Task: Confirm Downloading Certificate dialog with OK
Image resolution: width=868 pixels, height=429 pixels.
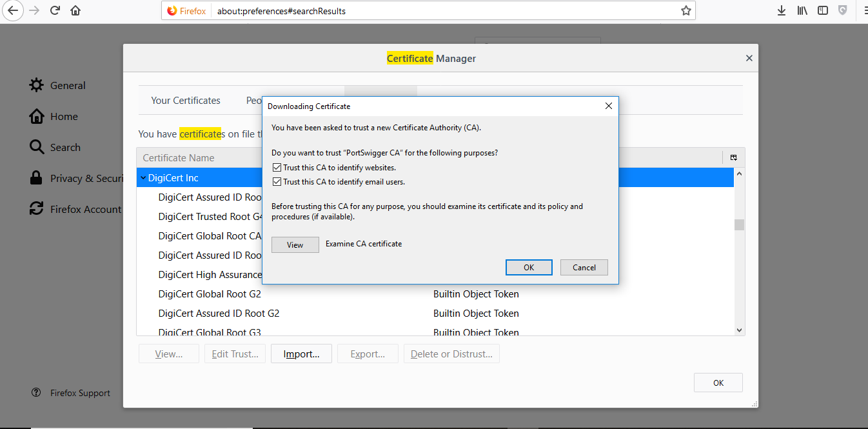Action: (529, 267)
